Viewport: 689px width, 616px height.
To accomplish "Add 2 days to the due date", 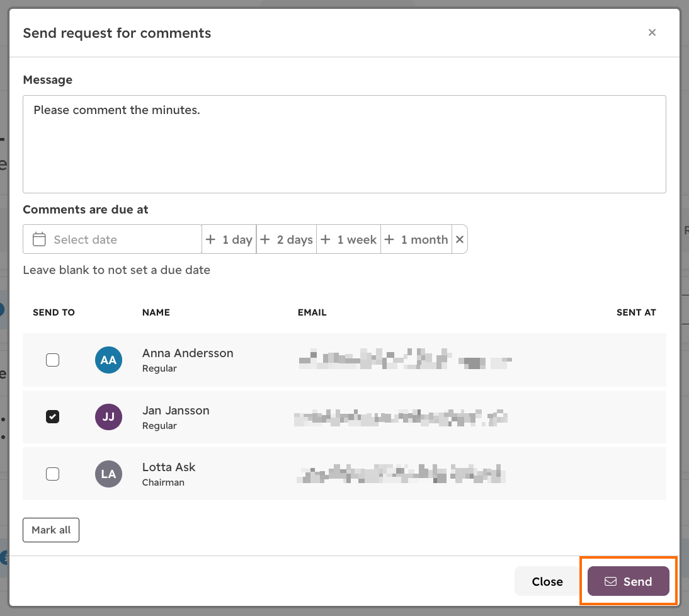I will 287,239.
